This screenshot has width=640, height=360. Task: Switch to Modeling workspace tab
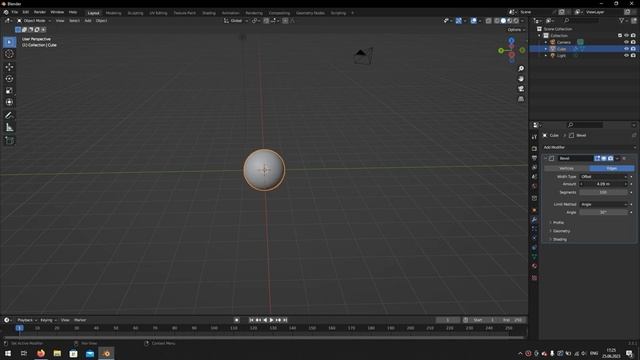click(113, 13)
